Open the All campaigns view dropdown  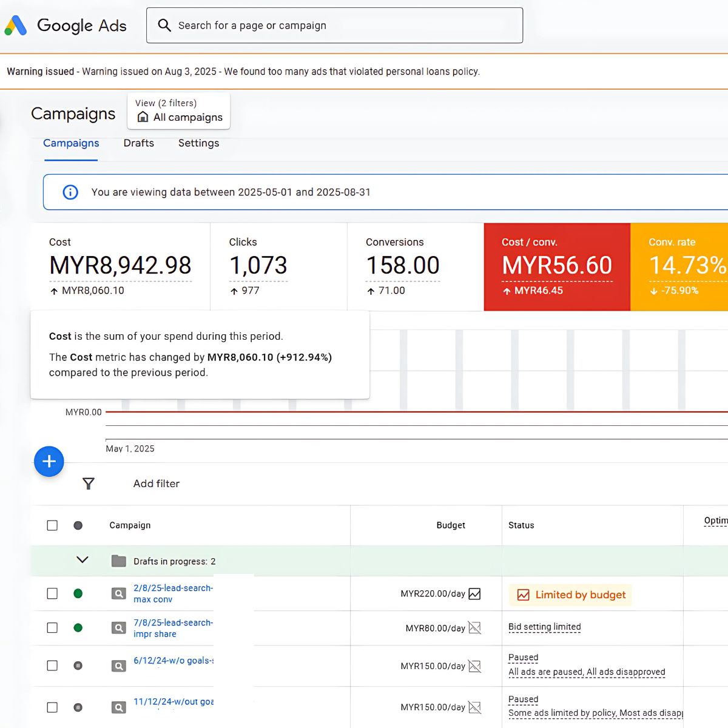(x=179, y=111)
